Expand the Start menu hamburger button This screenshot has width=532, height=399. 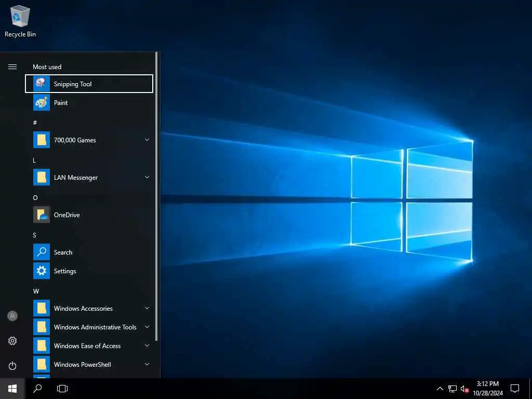12,67
